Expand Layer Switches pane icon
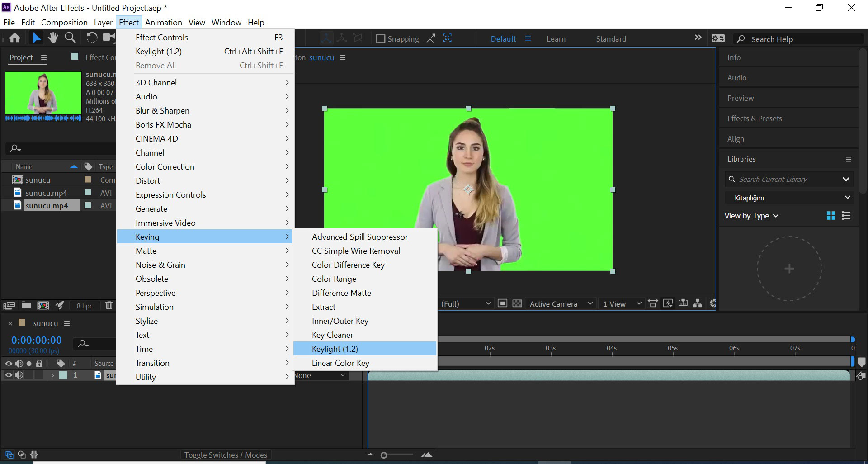This screenshot has height=464, width=868. [9, 455]
